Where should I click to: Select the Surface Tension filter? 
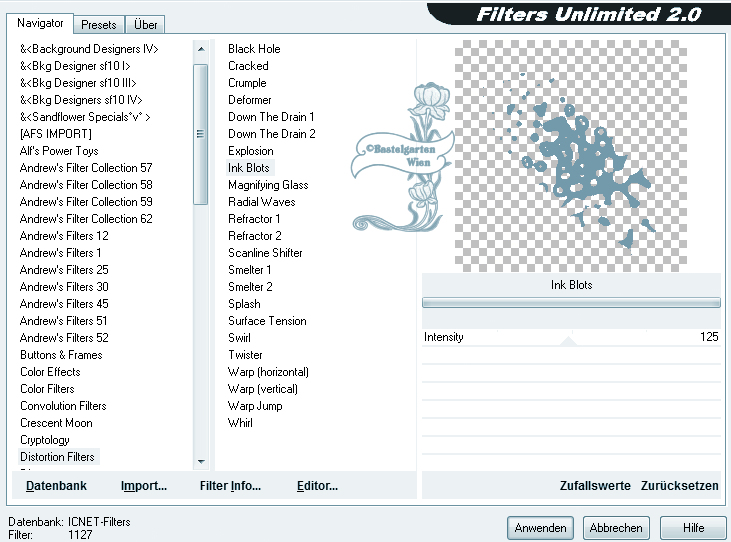(267, 321)
